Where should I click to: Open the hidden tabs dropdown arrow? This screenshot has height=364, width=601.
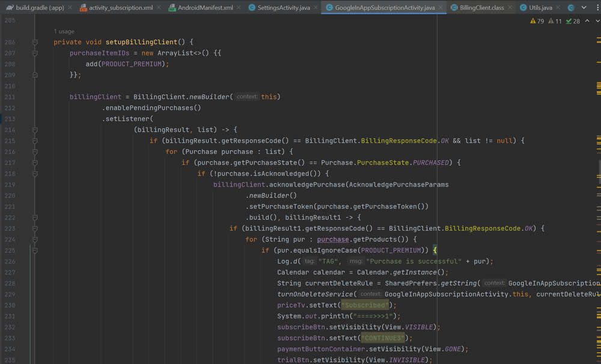[x=584, y=8]
